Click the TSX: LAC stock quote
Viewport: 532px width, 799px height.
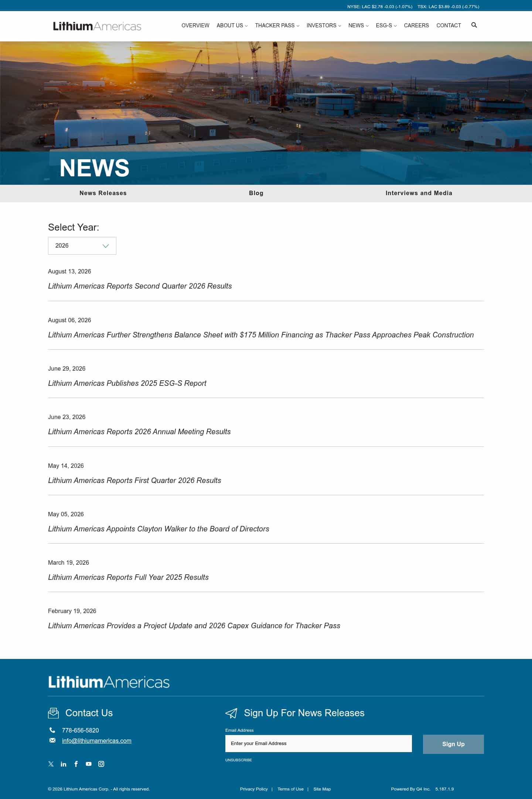point(448,7)
